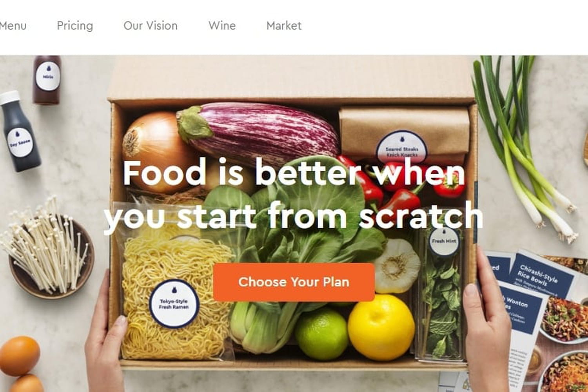Open the Menu navigation link
Image resolution: width=588 pixels, height=392 pixels.
13,26
